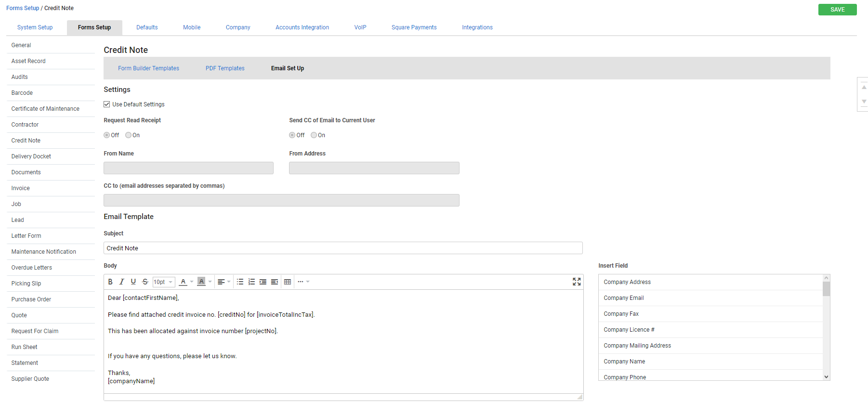Click Insert Field list scroll down arrow
Screen dimensions: 868x414
827,377
